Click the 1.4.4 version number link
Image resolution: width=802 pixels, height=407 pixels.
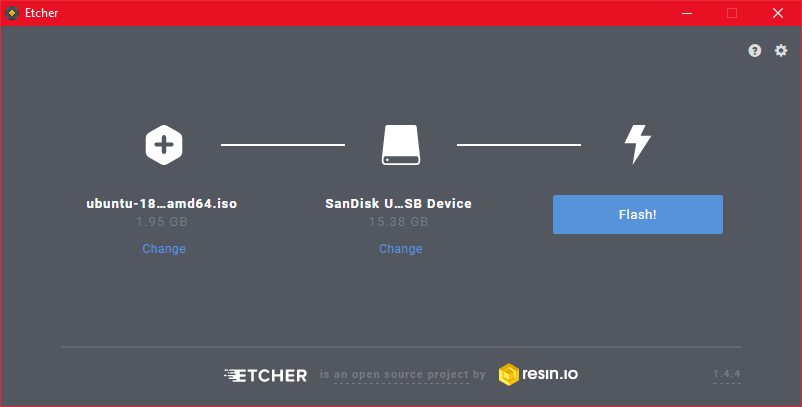727,374
